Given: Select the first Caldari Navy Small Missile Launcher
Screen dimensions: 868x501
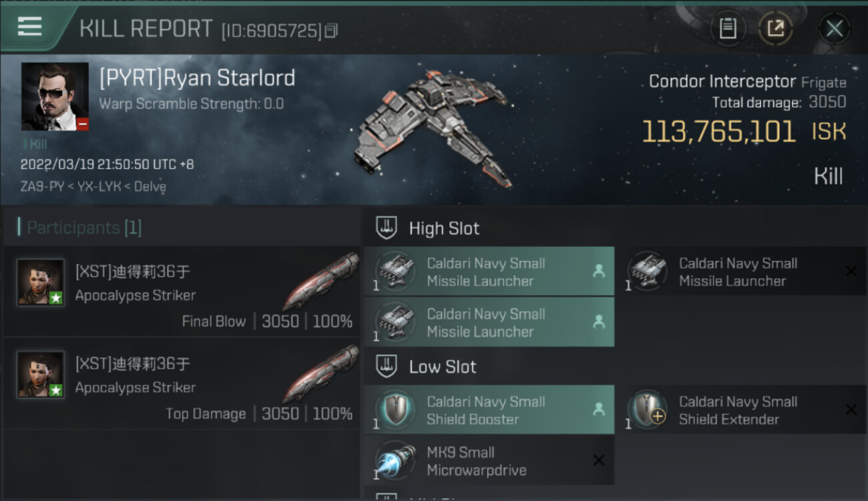Looking at the screenshot, I should [489, 272].
